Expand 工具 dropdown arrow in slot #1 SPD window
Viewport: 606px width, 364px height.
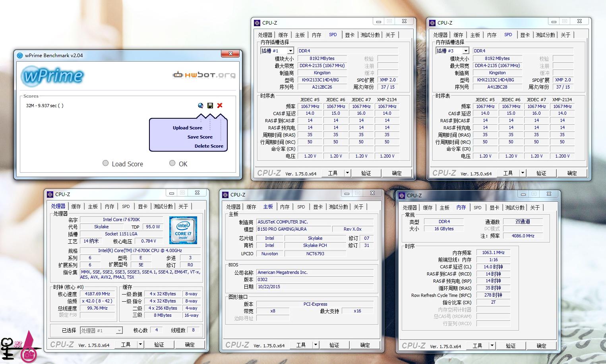coord(347,173)
